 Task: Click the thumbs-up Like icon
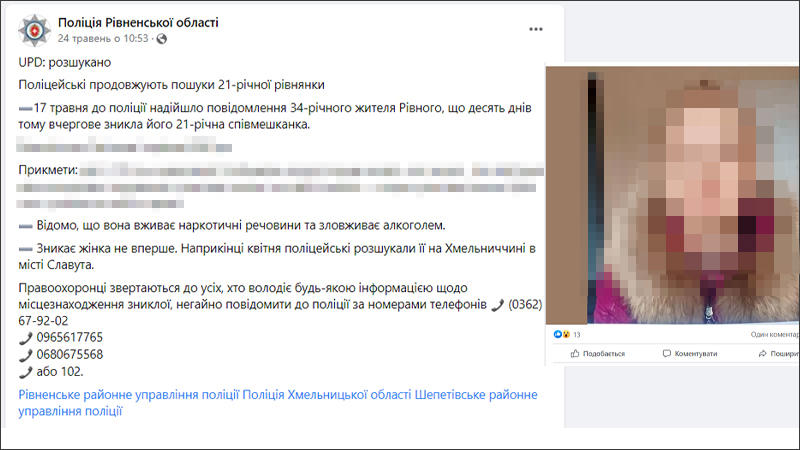coord(575,354)
